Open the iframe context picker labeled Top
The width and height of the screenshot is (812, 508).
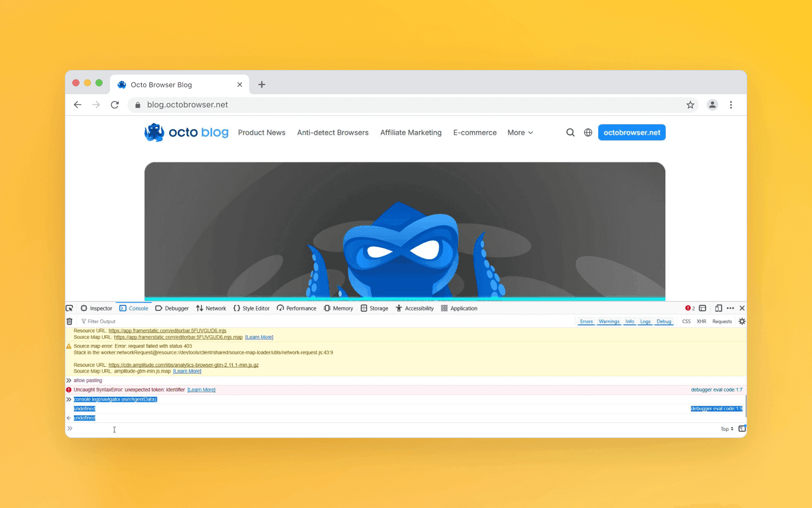[726, 429]
